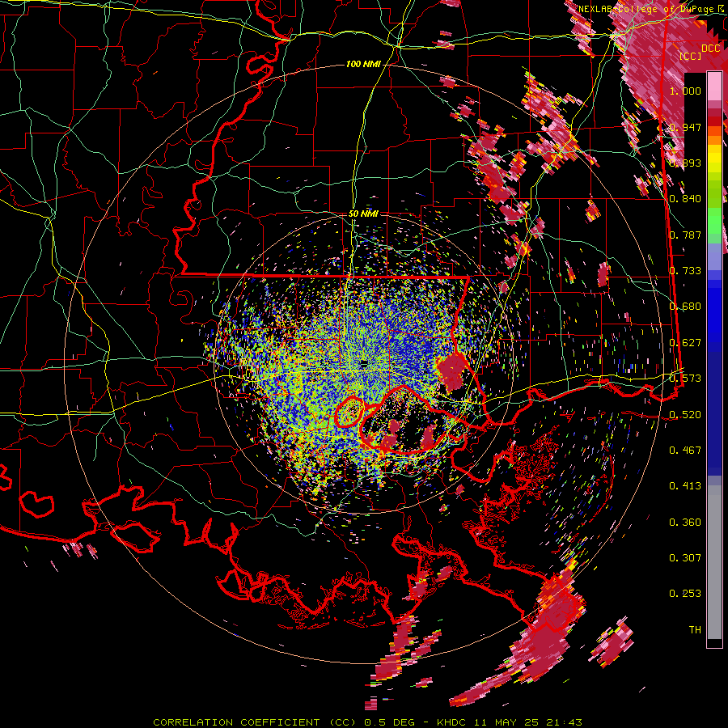Click the 100 NMI range ring label
The height and width of the screenshot is (728, 728).
point(363,64)
